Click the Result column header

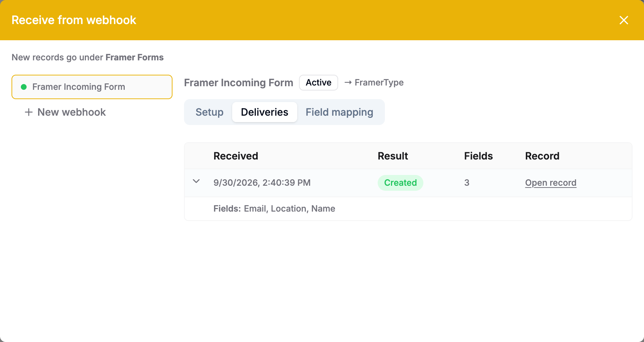393,156
